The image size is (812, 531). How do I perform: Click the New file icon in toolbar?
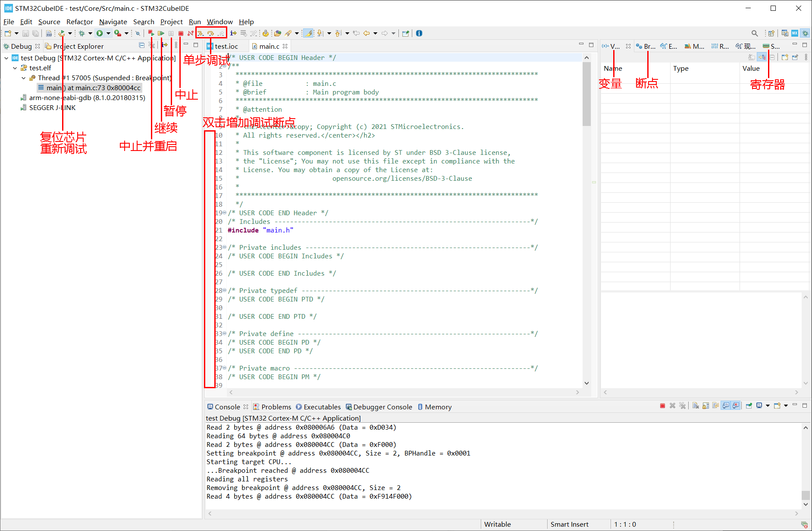pyautogui.click(x=8, y=33)
